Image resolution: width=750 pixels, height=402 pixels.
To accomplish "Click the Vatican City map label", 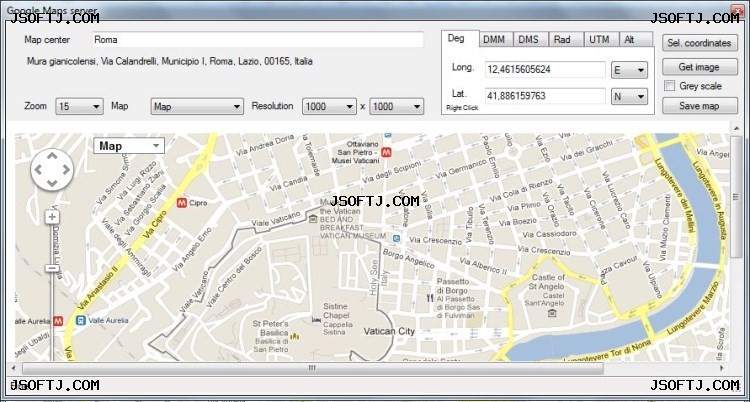I will pos(389,331).
